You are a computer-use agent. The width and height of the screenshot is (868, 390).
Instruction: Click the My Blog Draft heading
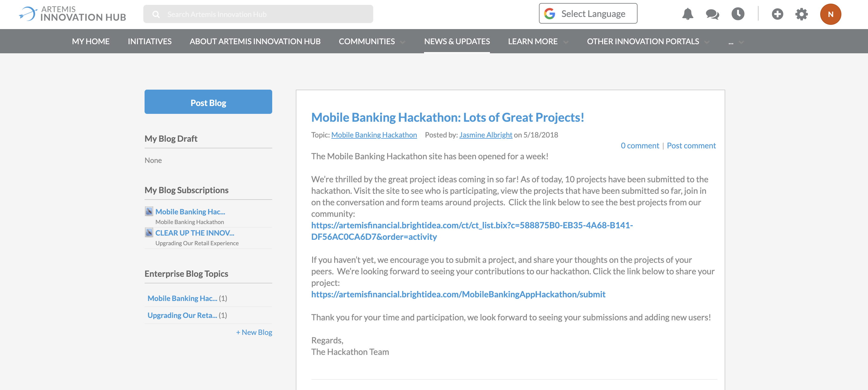(171, 139)
